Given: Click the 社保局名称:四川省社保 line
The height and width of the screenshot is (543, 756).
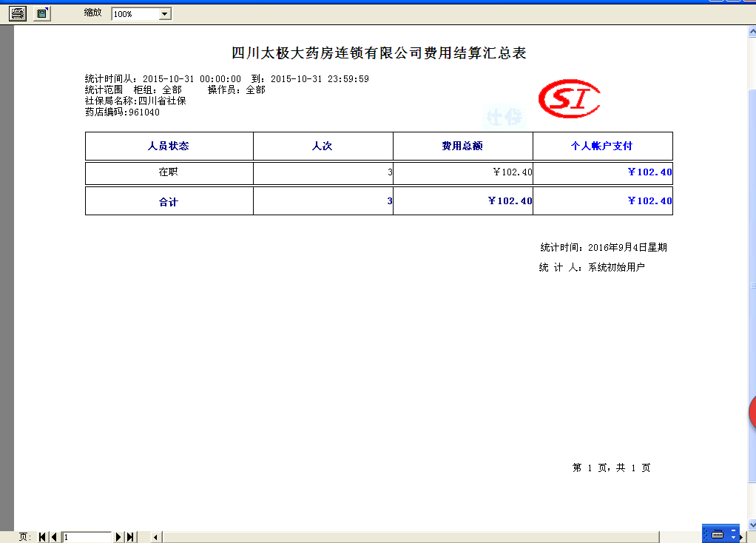Looking at the screenshot, I should click(x=135, y=101).
